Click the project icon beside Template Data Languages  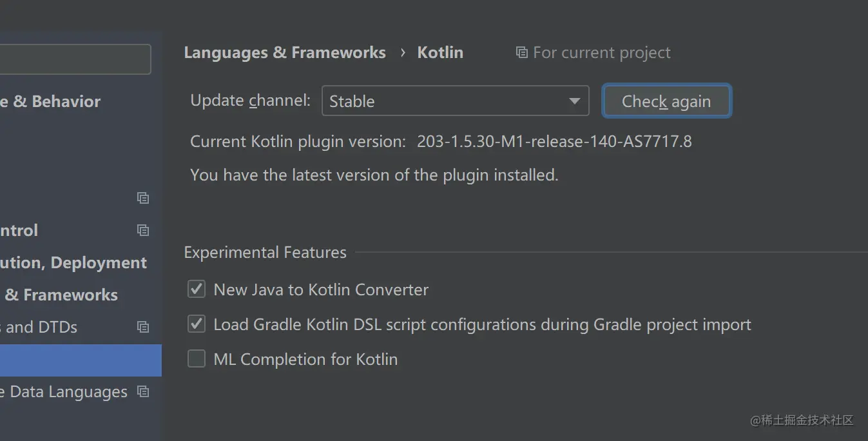click(143, 392)
